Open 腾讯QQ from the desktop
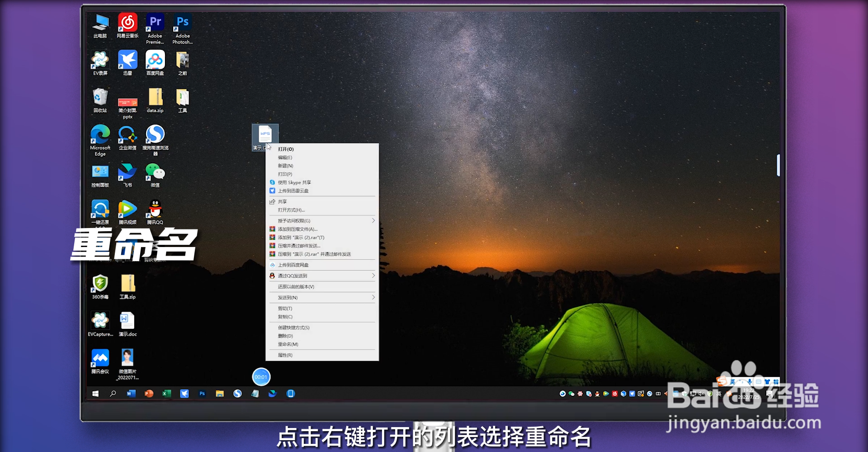 [x=155, y=209]
